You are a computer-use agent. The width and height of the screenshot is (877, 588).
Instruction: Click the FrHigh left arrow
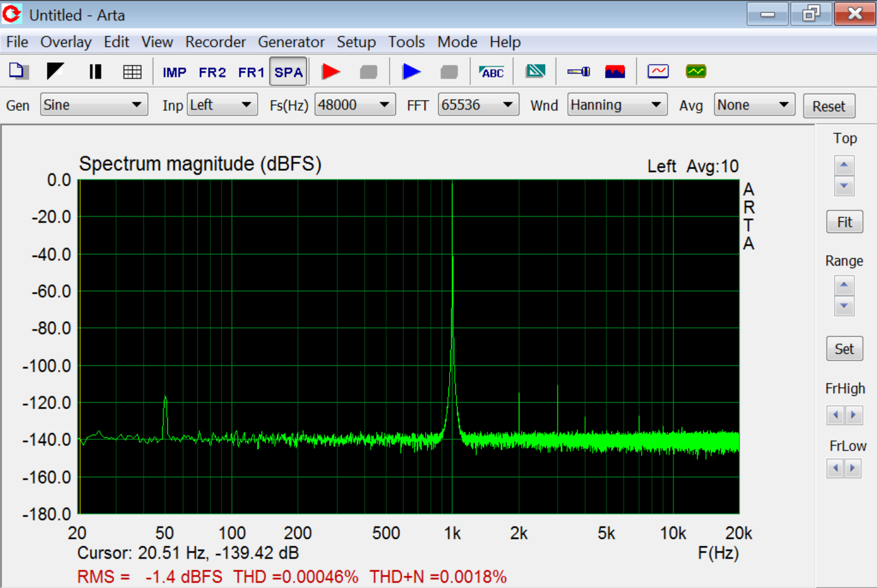tap(835, 415)
